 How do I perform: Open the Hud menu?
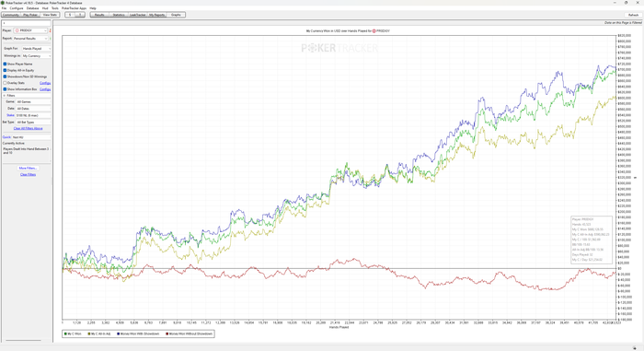tap(45, 8)
